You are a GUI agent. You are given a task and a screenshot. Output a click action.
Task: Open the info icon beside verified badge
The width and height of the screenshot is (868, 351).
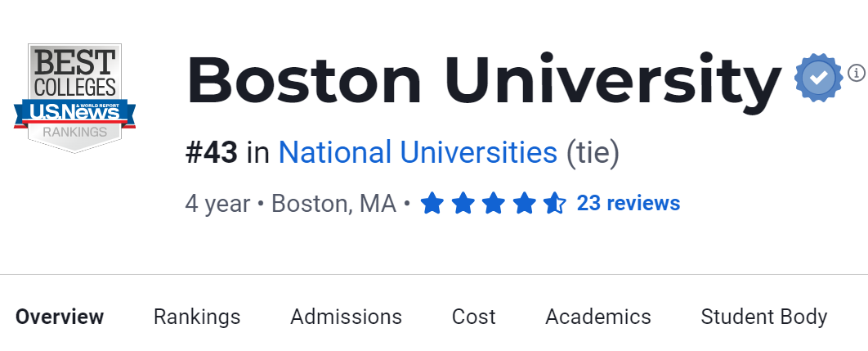tap(856, 73)
